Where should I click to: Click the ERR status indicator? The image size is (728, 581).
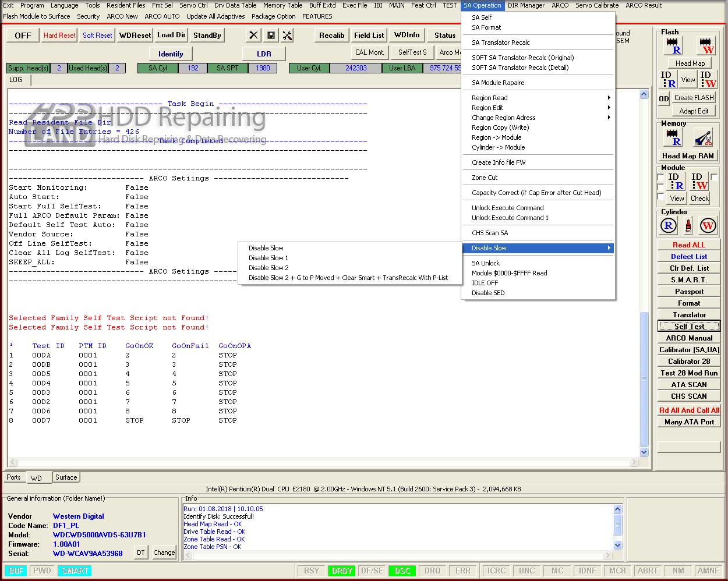(463, 571)
